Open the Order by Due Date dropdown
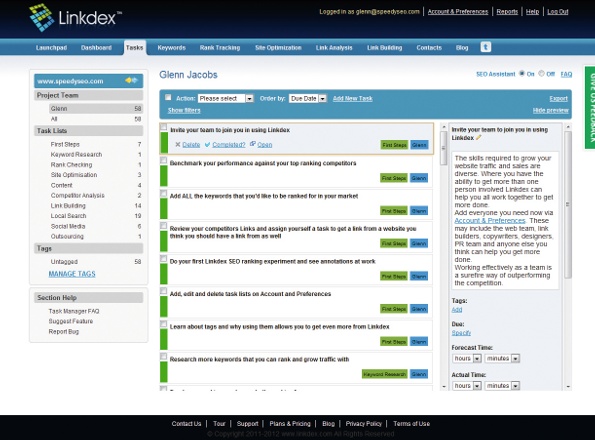The height and width of the screenshot is (440, 595). tap(308, 99)
